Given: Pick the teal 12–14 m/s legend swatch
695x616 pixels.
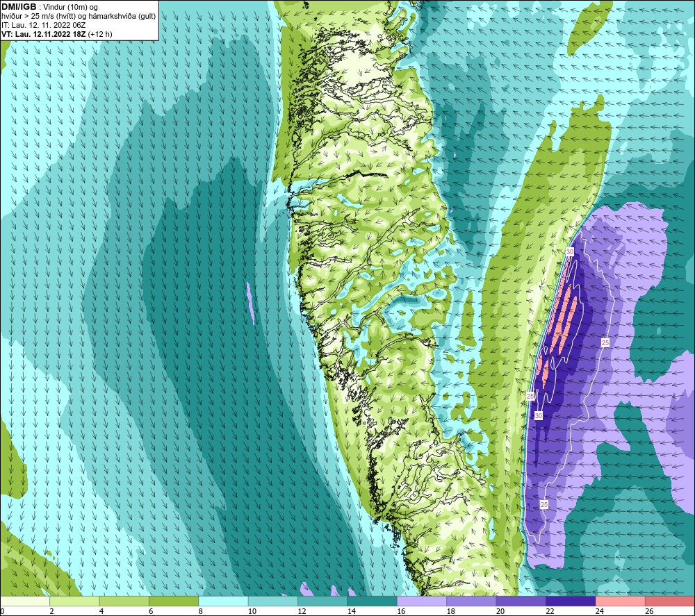Looking at the screenshot, I should click(x=322, y=601).
